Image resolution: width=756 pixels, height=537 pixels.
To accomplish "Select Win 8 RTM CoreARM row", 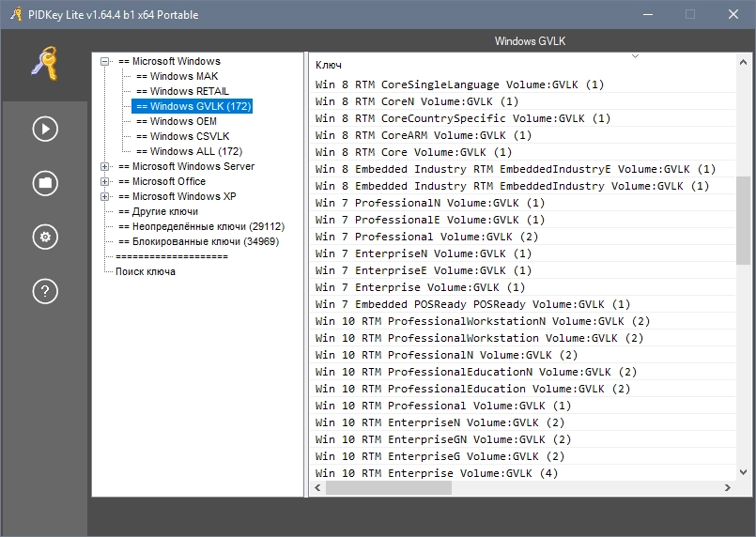I will pos(522,135).
